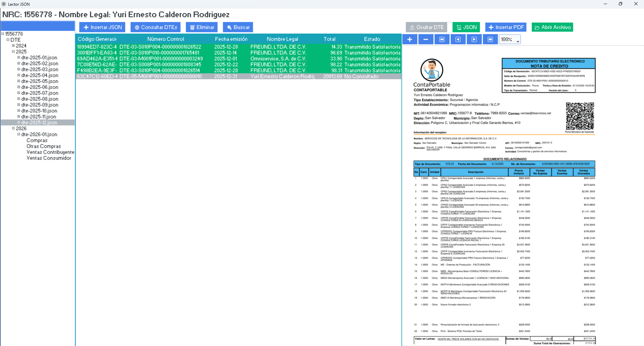Advance to the next PDF page
The height and width of the screenshot is (346, 644).
pyautogui.click(x=474, y=39)
